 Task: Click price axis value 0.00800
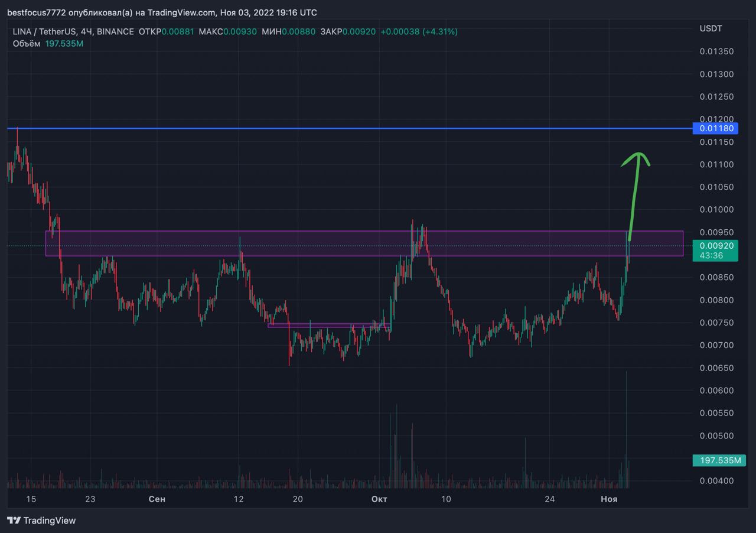[x=716, y=300]
